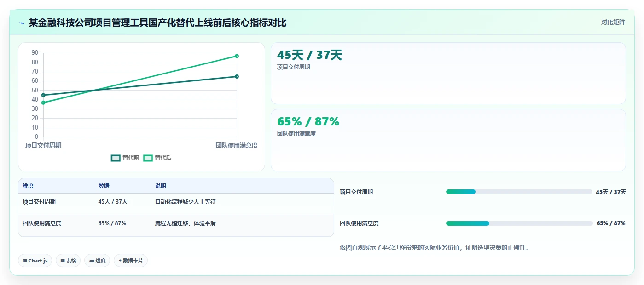Screen dimensions: 644x285
Task: Click the 替代后 data point at 团队使用满意度
Action: (x=237, y=56)
